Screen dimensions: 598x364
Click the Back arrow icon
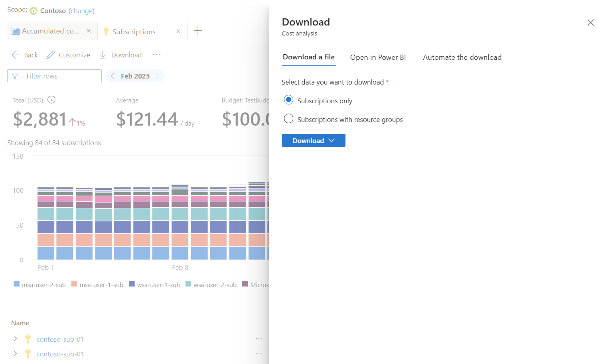click(x=16, y=55)
